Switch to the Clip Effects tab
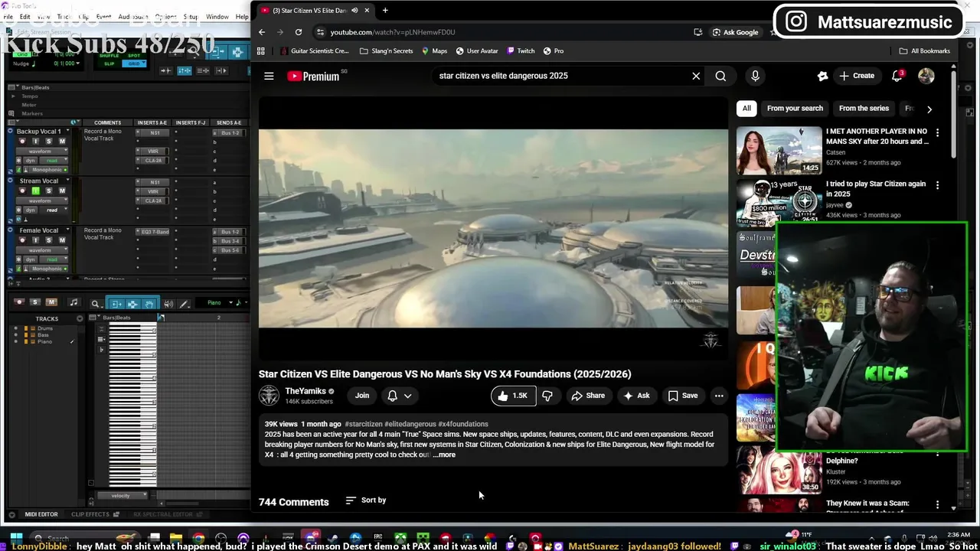The width and height of the screenshot is (980, 551). tap(90, 514)
